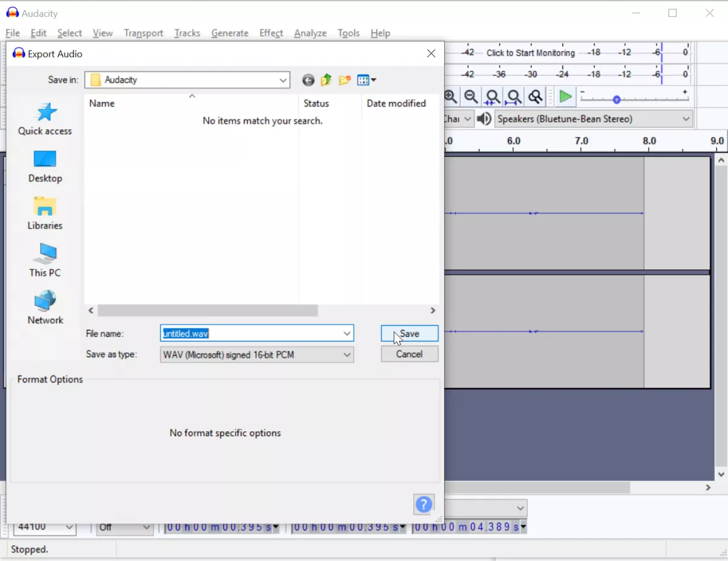The image size is (728, 561).
Task: Click scroll-left arrow of file list scrollbar
Action: tap(91, 311)
